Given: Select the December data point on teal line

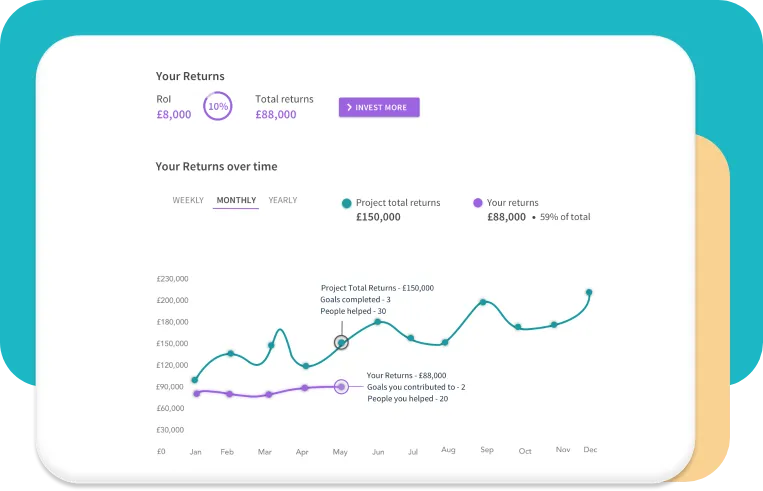Looking at the screenshot, I should [x=589, y=293].
